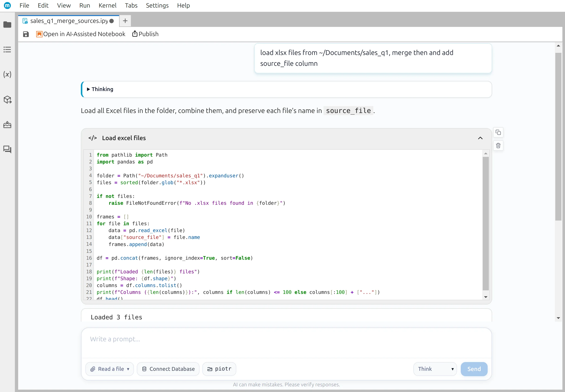Select the sales_q1_merge_sources.ipynb tab
Viewport: 565px width, 392px height.
tap(69, 21)
